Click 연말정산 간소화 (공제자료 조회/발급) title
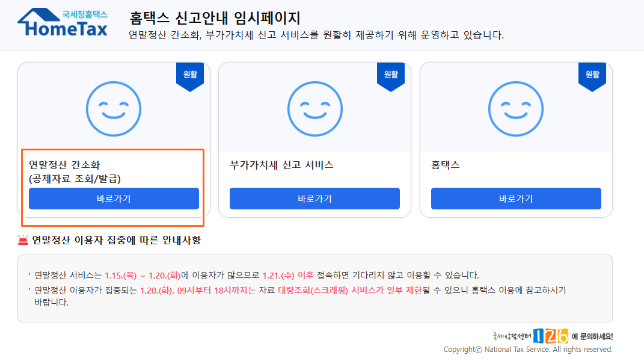This screenshot has width=644, height=364. coord(75,171)
